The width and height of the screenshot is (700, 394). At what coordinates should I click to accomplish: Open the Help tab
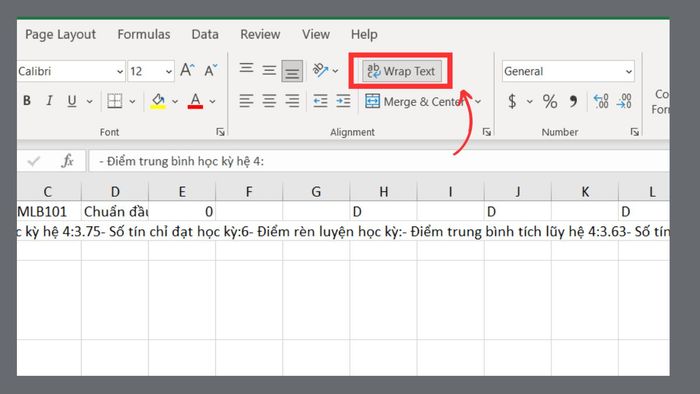364,34
